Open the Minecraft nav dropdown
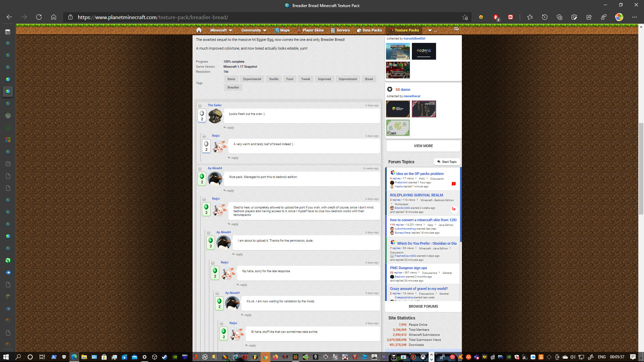This screenshot has height=362, width=644. pos(221,30)
